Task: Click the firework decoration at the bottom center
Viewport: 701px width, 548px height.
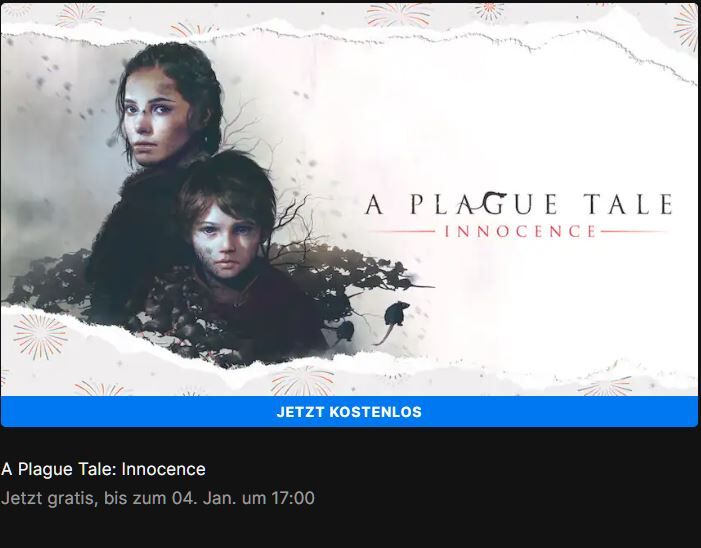Action: pos(302,381)
